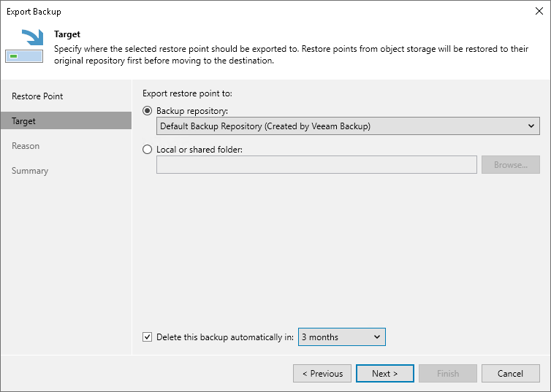This screenshot has height=392, width=551.
Task: Click the Cancel button
Action: 510,374
